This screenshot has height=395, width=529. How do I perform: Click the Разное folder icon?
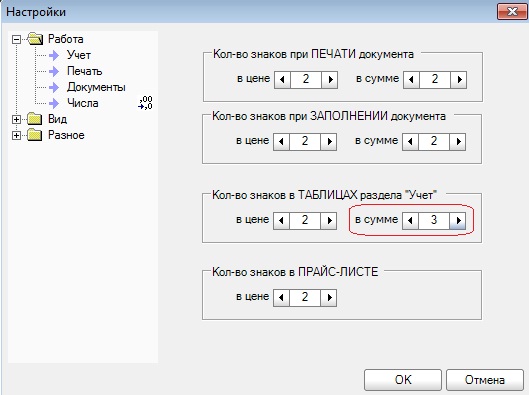[34, 135]
